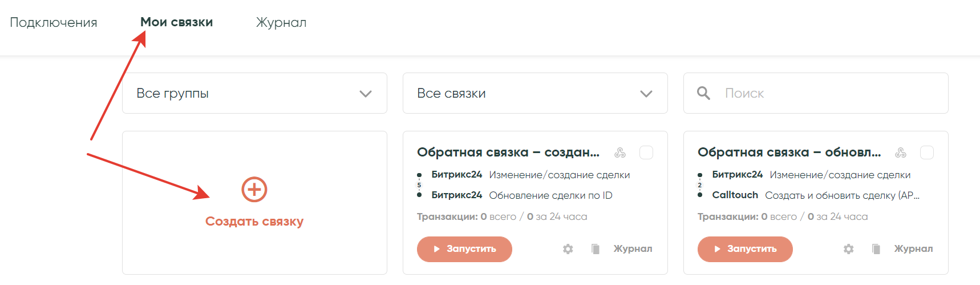Click webhook icon on 'Обратная связка – создан...' card
The image size is (980, 285).
tap(620, 152)
